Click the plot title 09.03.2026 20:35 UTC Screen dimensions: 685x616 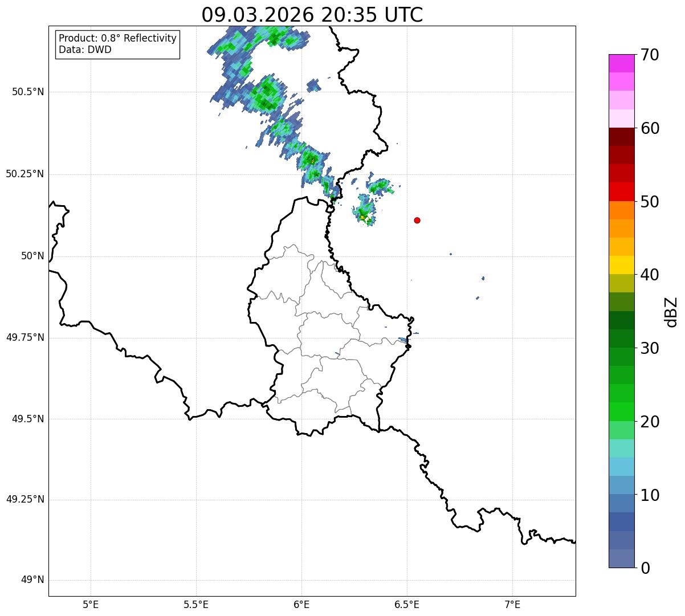(312, 14)
